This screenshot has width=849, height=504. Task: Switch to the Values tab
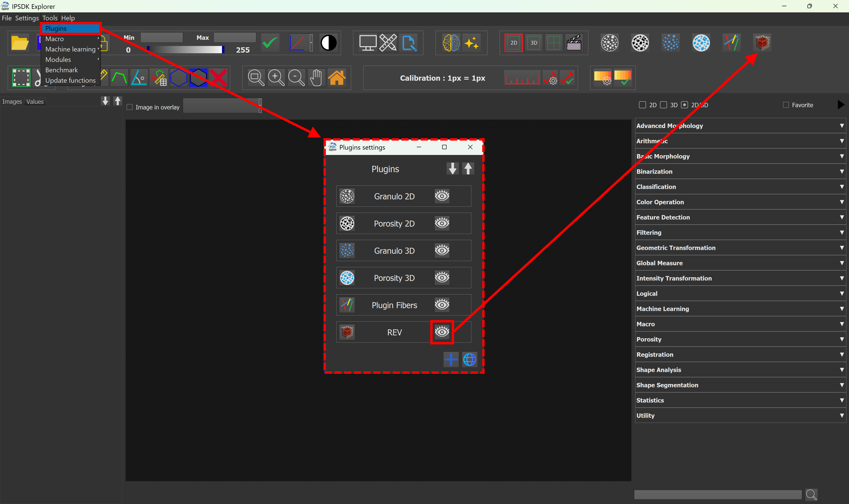[35, 101]
